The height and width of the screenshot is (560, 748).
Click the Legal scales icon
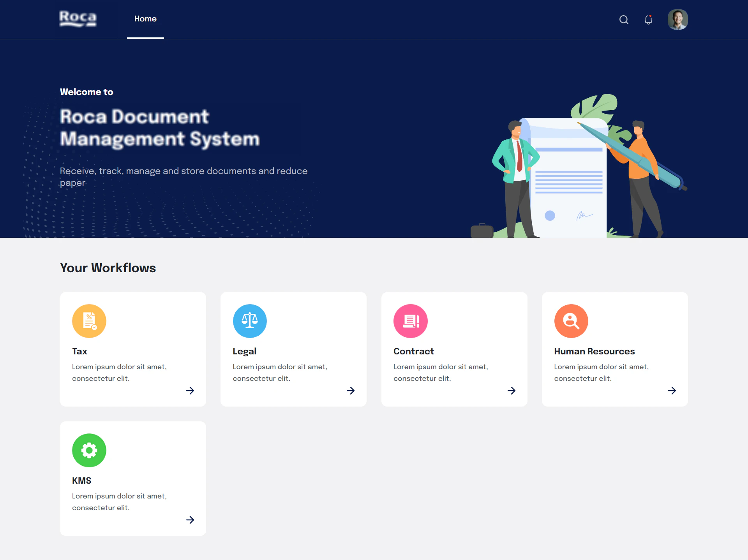point(250,321)
